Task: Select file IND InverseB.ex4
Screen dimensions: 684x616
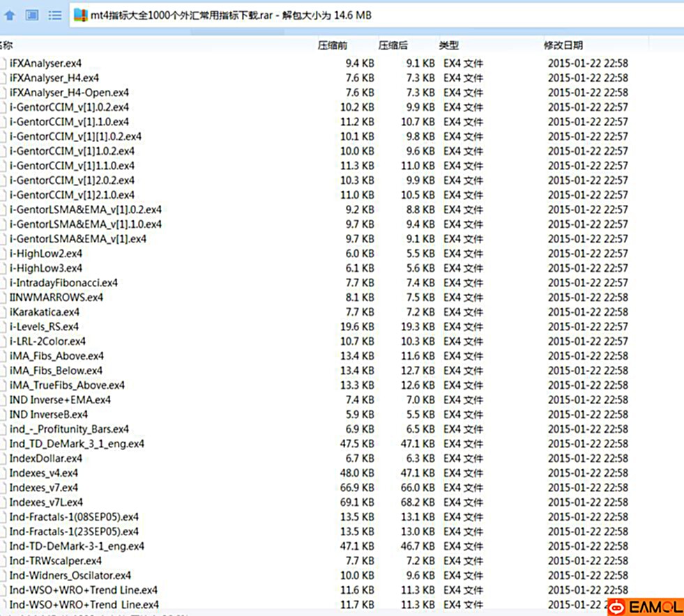Action: (x=48, y=415)
